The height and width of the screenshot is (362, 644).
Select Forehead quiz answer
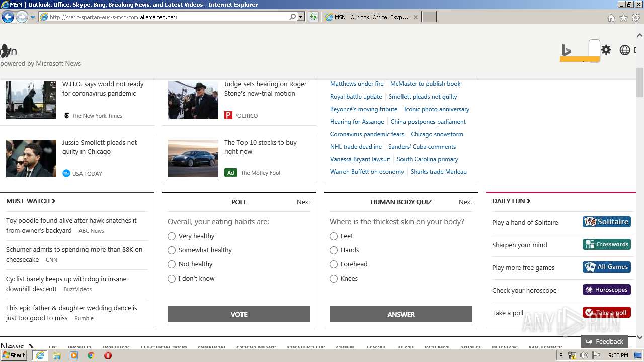click(x=334, y=264)
